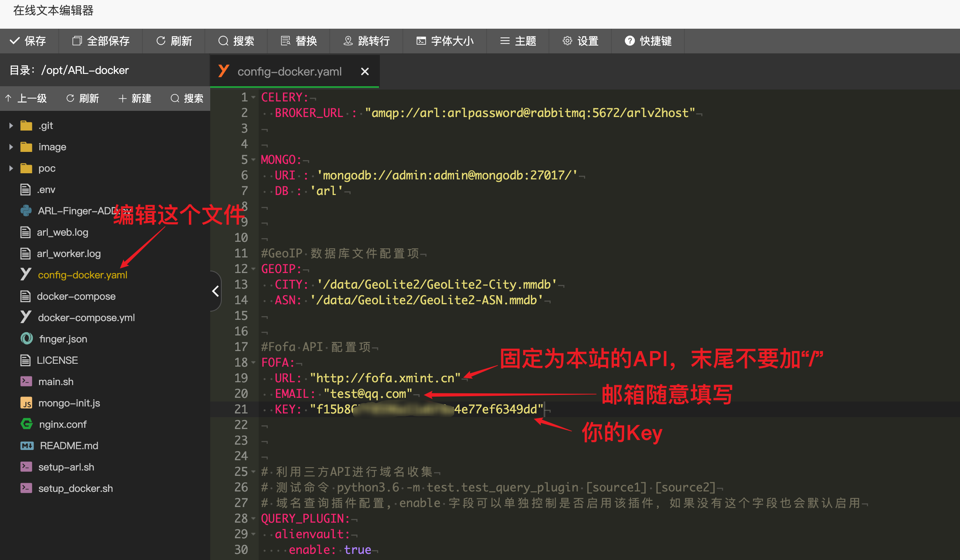
Task: Open Go to Line (跳转行)
Action: (x=367, y=41)
